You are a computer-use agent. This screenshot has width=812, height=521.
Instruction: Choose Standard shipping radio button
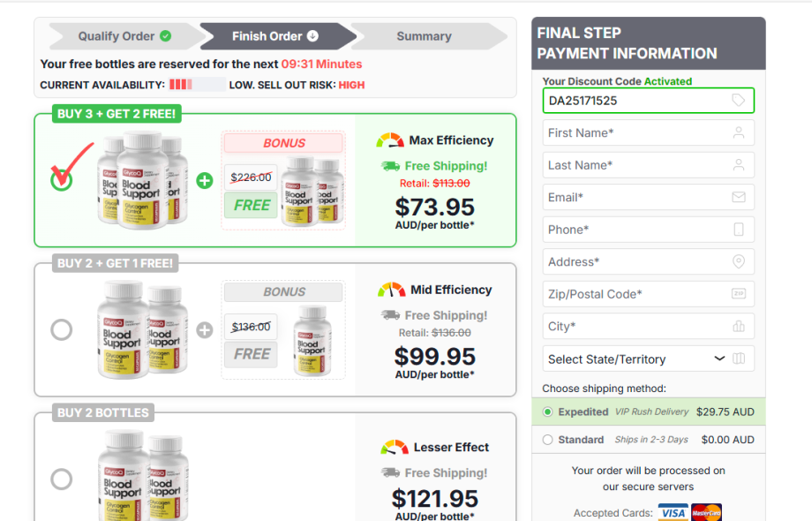coord(547,440)
